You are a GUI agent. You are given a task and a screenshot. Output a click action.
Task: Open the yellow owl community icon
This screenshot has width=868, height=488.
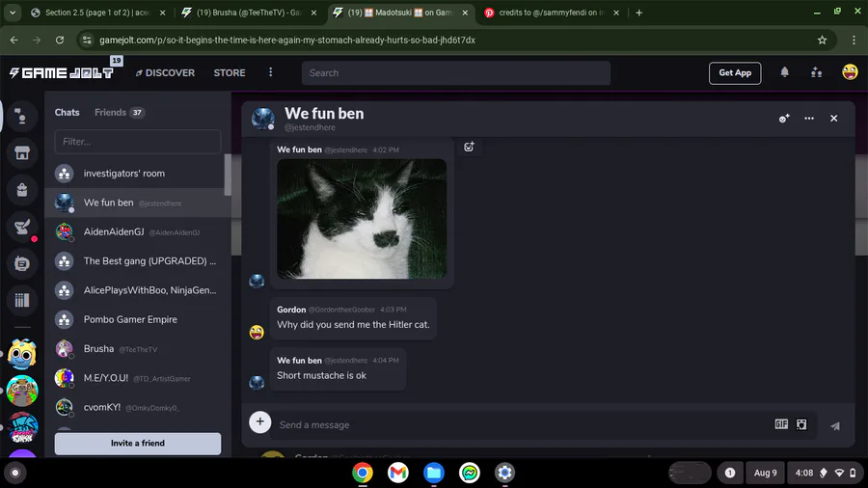point(21,354)
